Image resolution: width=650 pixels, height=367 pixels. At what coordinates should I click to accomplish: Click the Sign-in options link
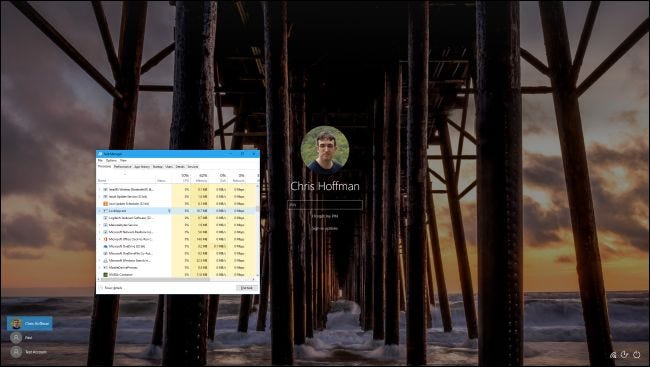point(325,228)
